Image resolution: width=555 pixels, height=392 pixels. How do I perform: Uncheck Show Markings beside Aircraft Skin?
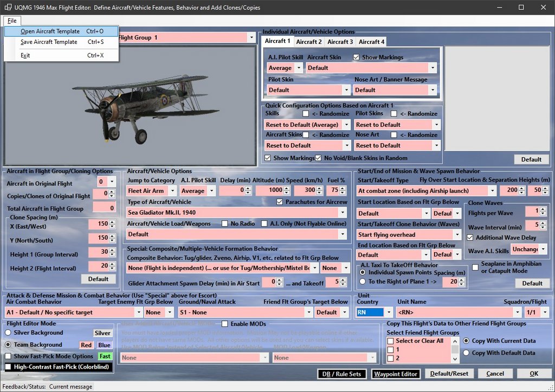tap(356, 57)
